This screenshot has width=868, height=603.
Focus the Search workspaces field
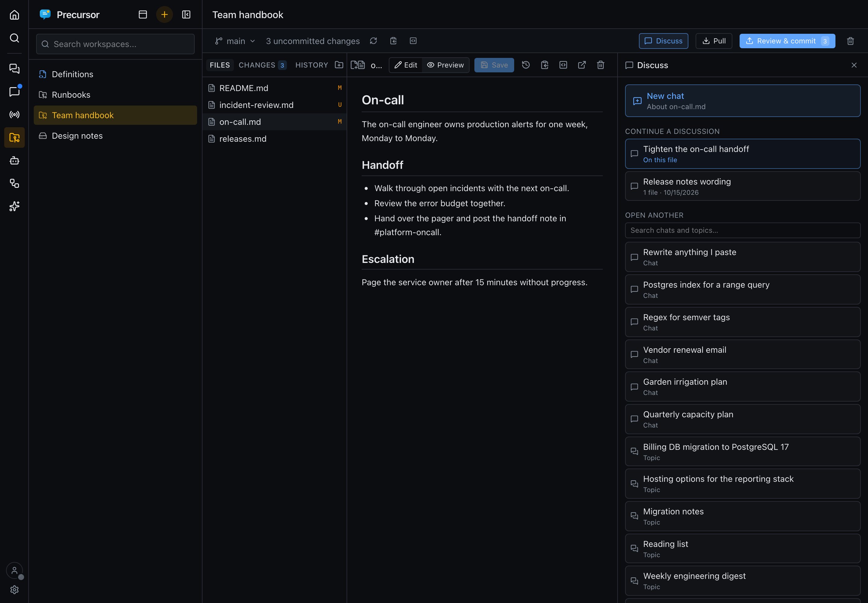click(115, 44)
